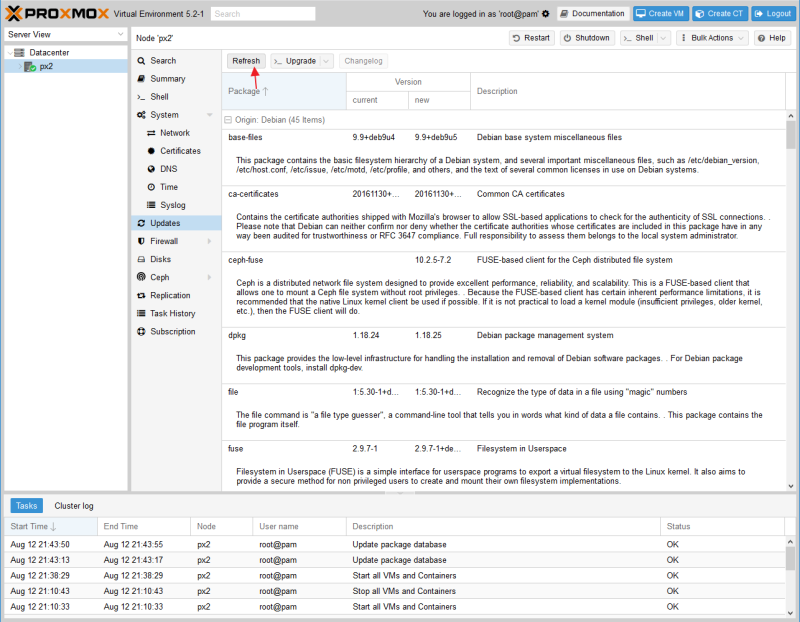Expand the Bulk Actions dropdown
The width and height of the screenshot is (800, 622).
coord(712,38)
